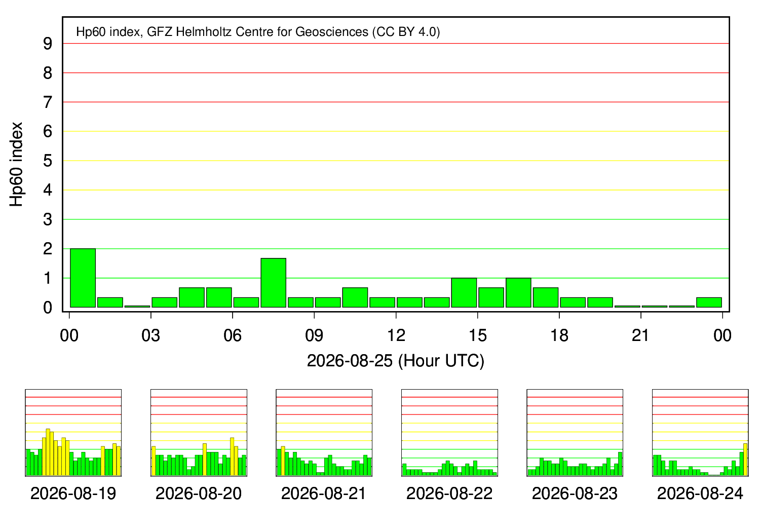Open the 2026-08-19 thumbnail chart

click(73, 433)
